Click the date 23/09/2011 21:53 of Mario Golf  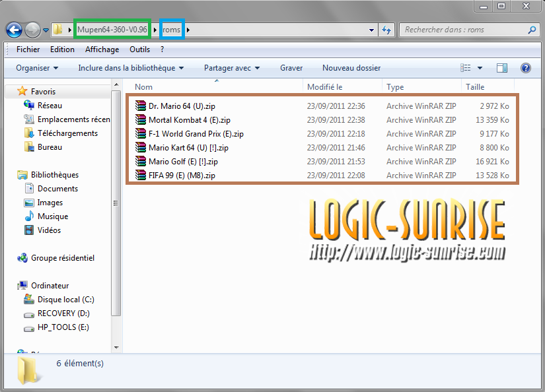336,162
